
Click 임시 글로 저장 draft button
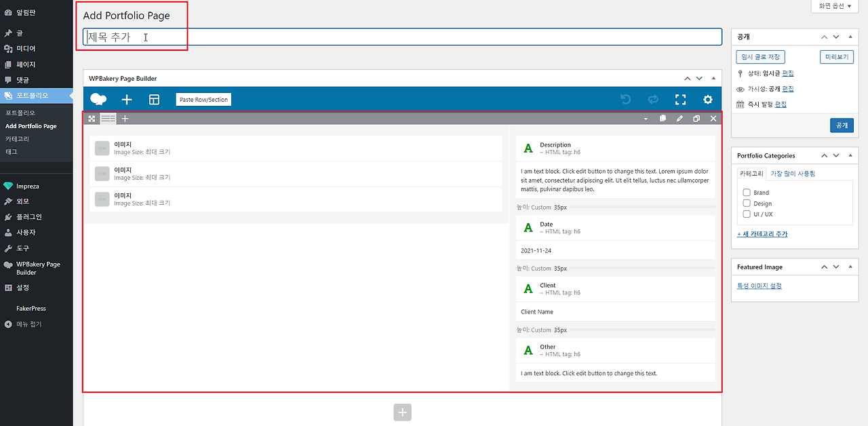(x=760, y=57)
